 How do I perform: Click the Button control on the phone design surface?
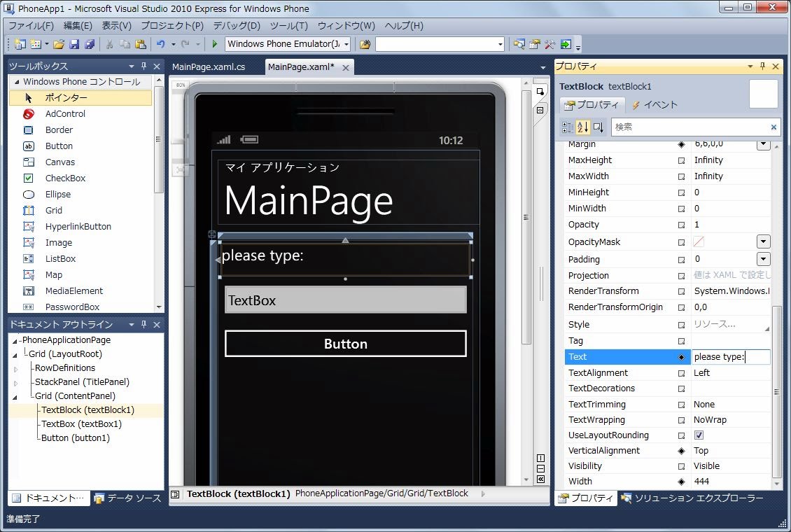(x=345, y=344)
